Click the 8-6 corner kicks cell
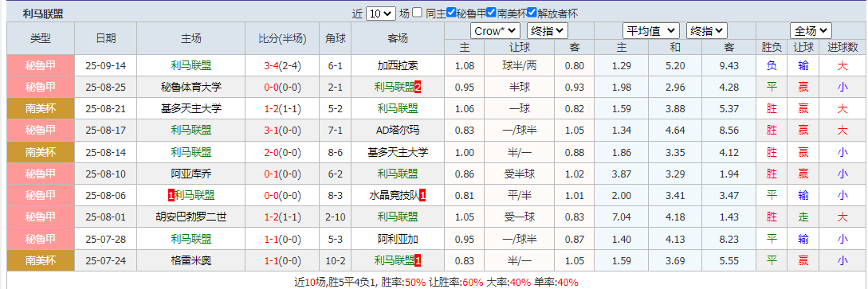 coord(336,152)
